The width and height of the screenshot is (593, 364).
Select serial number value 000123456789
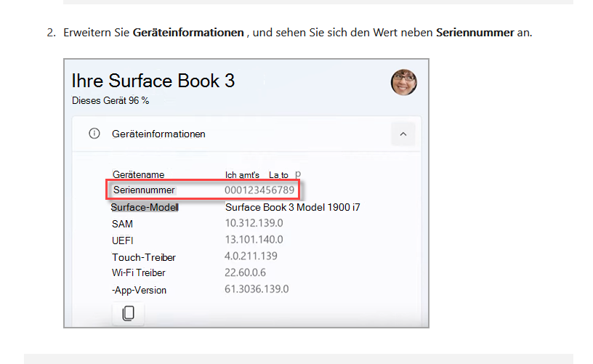pyautogui.click(x=259, y=190)
